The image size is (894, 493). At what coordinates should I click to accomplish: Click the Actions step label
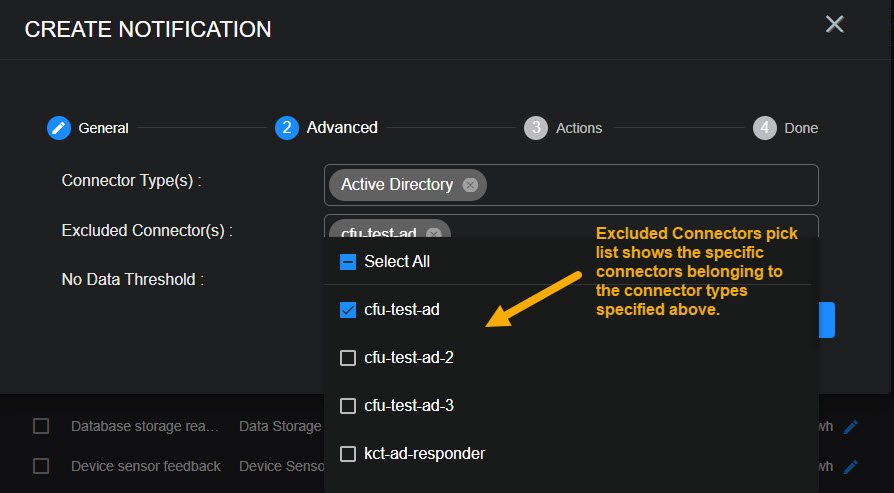pyautogui.click(x=579, y=128)
